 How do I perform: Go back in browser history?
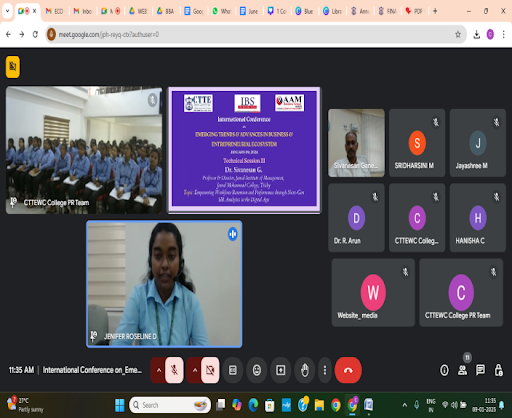pyautogui.click(x=8, y=34)
